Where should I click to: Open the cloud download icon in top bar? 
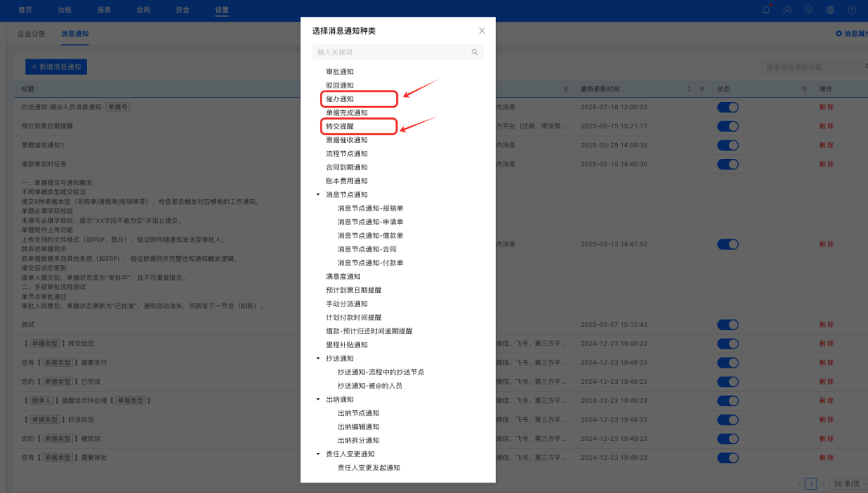(x=788, y=10)
